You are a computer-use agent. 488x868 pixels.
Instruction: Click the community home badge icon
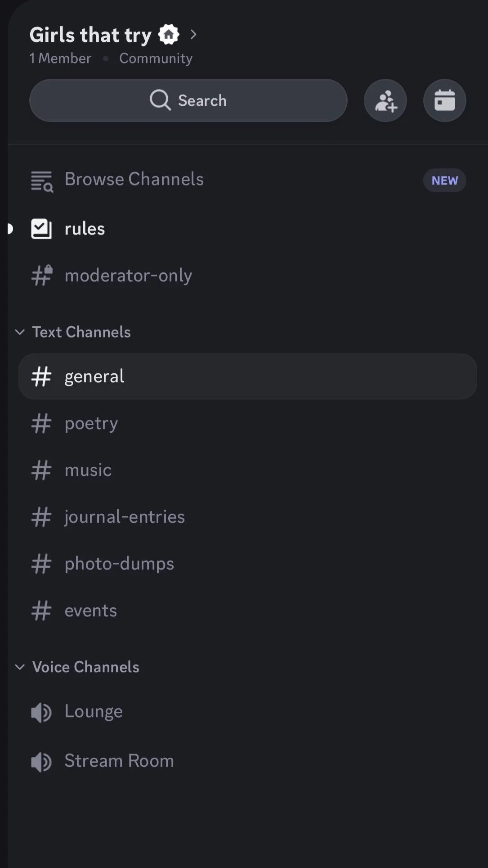(169, 35)
